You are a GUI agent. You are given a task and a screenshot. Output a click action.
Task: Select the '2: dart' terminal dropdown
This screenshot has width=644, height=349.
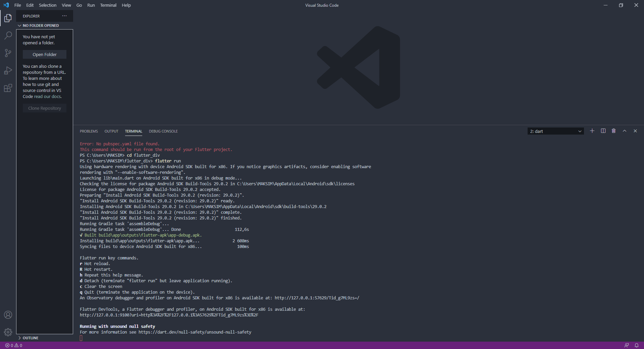[x=555, y=131]
